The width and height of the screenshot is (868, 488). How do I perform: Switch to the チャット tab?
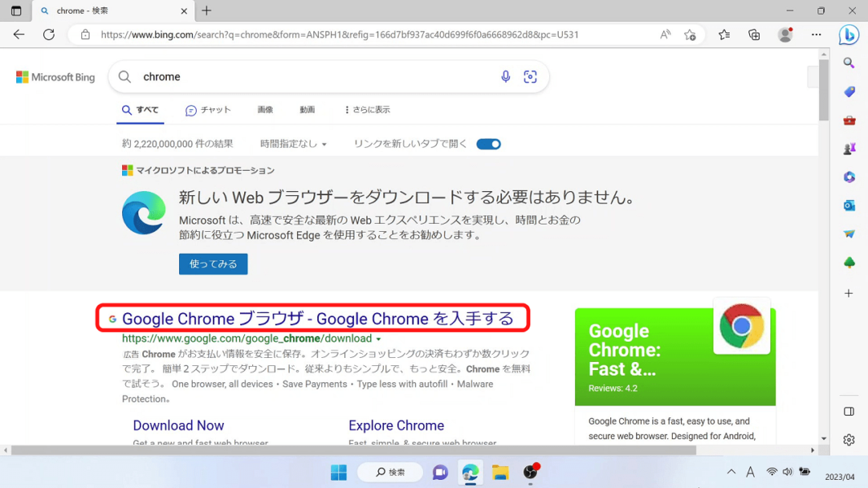(208, 109)
